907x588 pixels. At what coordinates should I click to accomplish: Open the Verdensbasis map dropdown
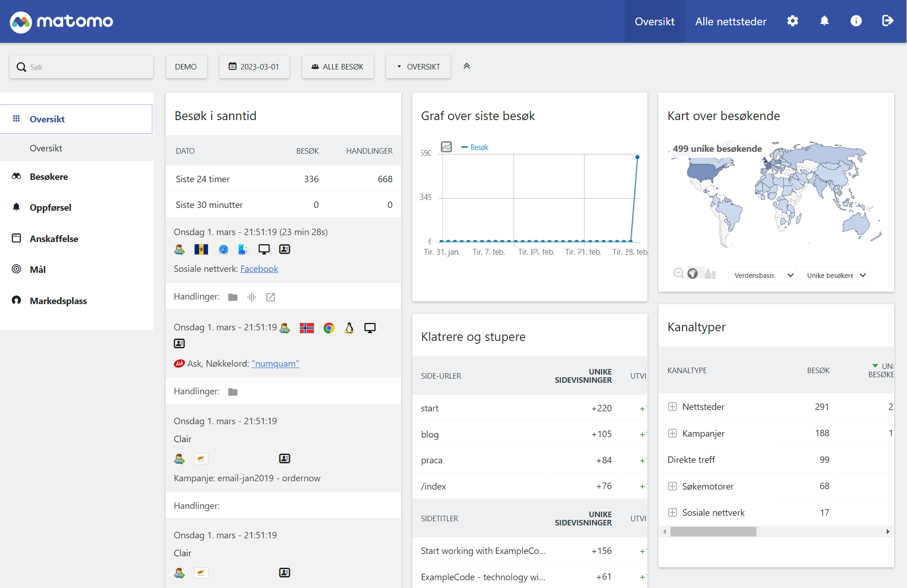pyautogui.click(x=763, y=275)
